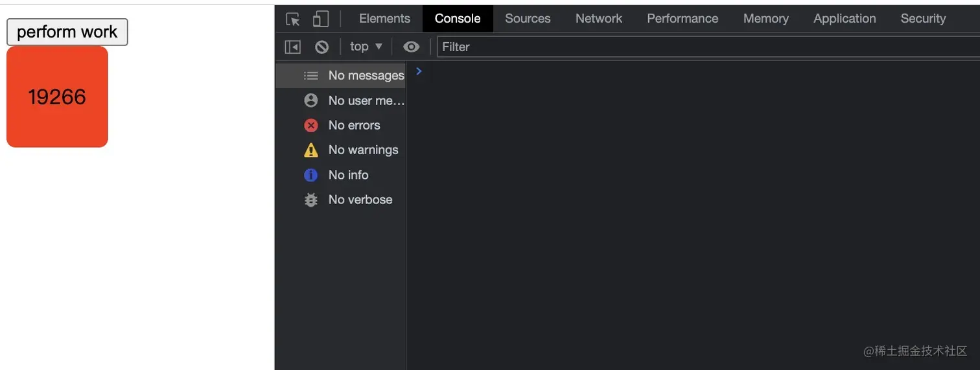980x370 pixels.
Task: Click the red box showing 19266
Action: pos(57,97)
